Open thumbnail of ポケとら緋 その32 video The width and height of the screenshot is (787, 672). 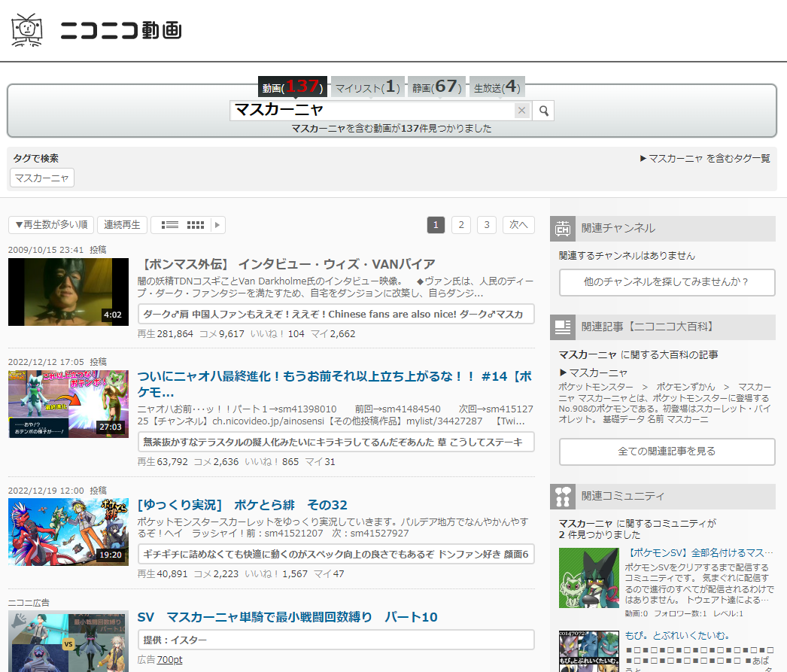(68, 532)
